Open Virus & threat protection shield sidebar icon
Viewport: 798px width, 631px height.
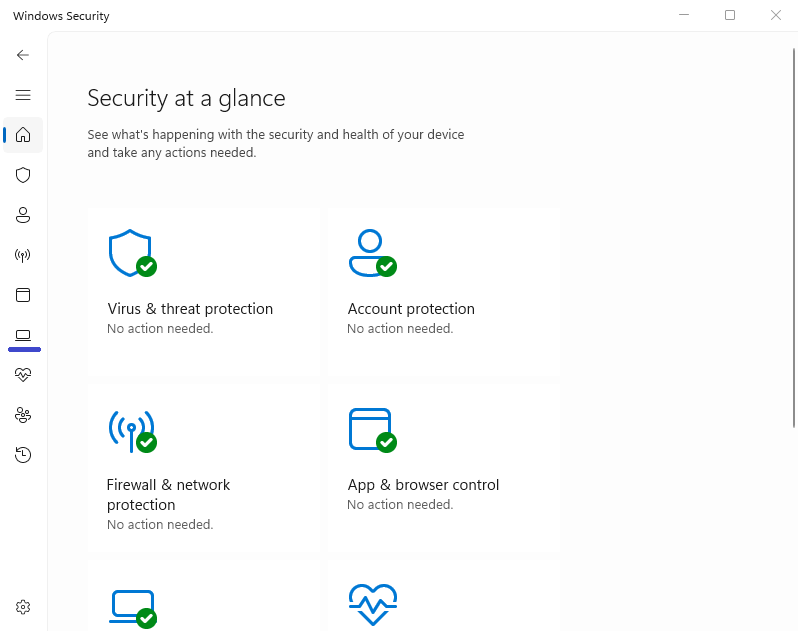[23, 175]
